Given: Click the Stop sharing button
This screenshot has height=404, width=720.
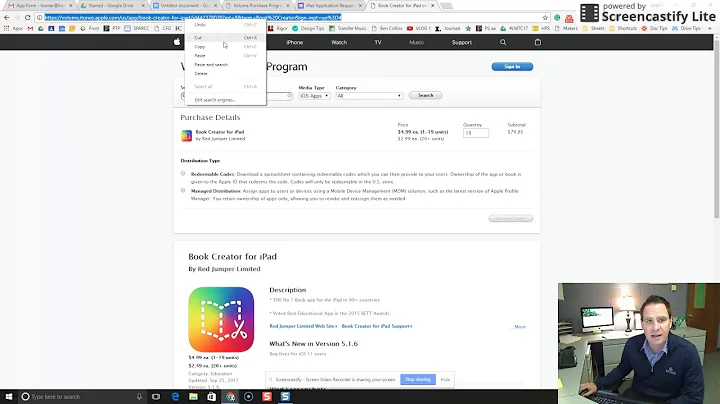Looking at the screenshot, I should (x=417, y=380).
